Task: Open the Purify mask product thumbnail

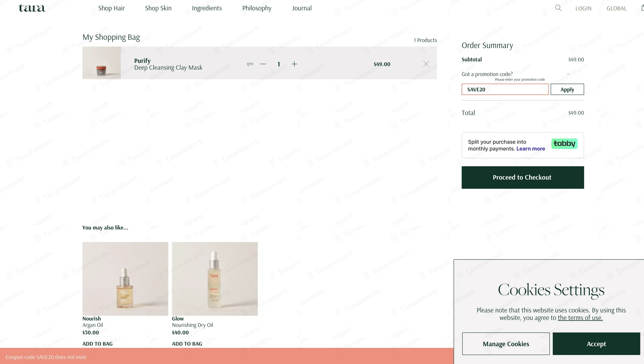Action: 102,63
